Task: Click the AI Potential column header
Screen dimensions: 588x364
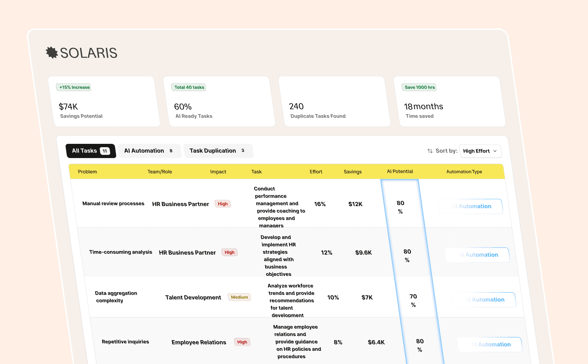Action: (400, 172)
